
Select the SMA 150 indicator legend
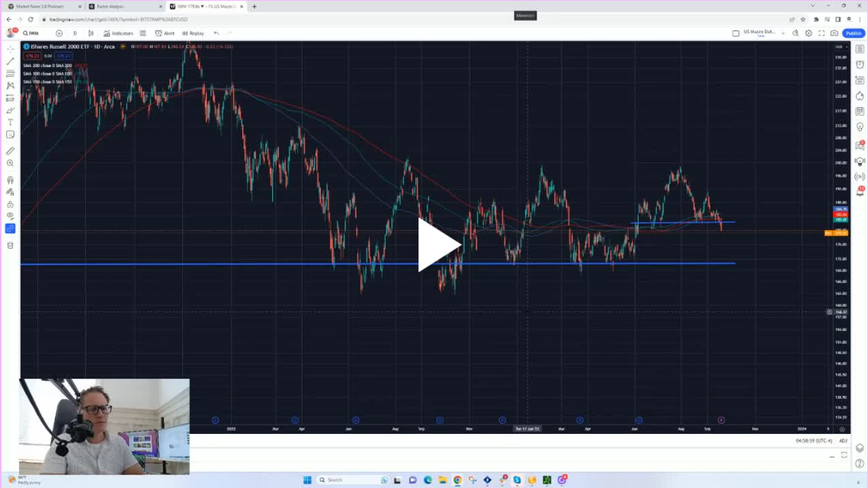click(47, 82)
